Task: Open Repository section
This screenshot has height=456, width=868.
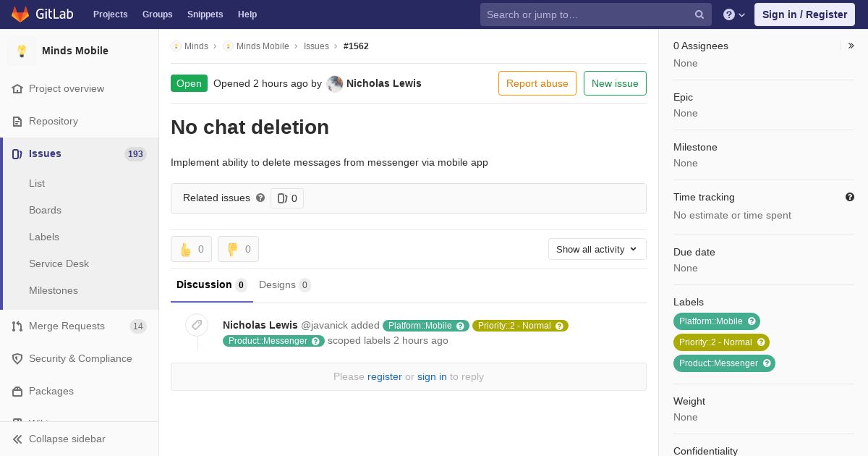Action: click(54, 121)
